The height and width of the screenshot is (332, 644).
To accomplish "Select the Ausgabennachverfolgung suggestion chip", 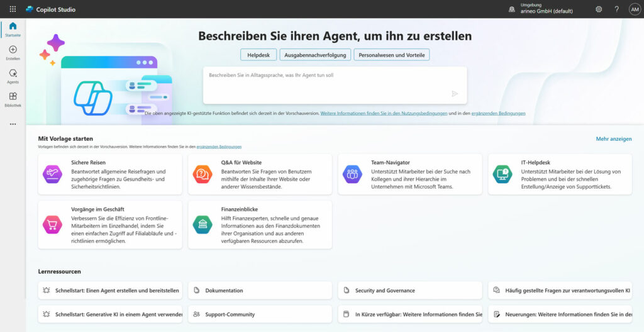I will coord(316,55).
